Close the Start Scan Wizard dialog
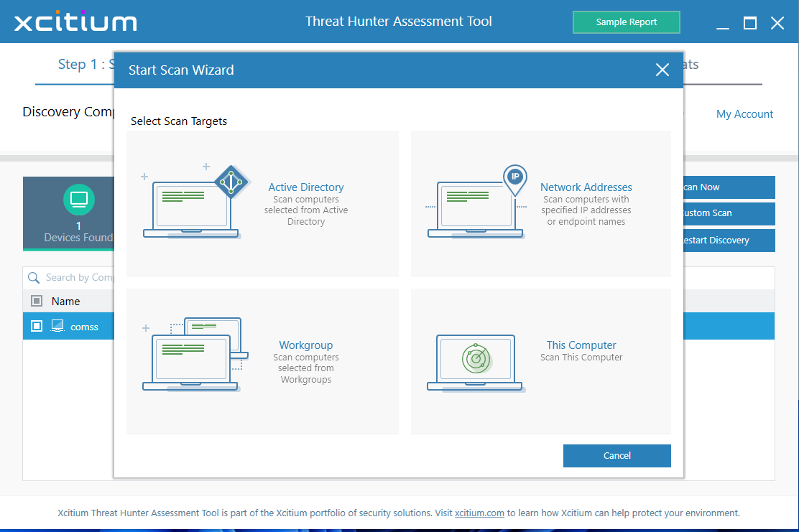799x532 pixels. [x=662, y=70]
